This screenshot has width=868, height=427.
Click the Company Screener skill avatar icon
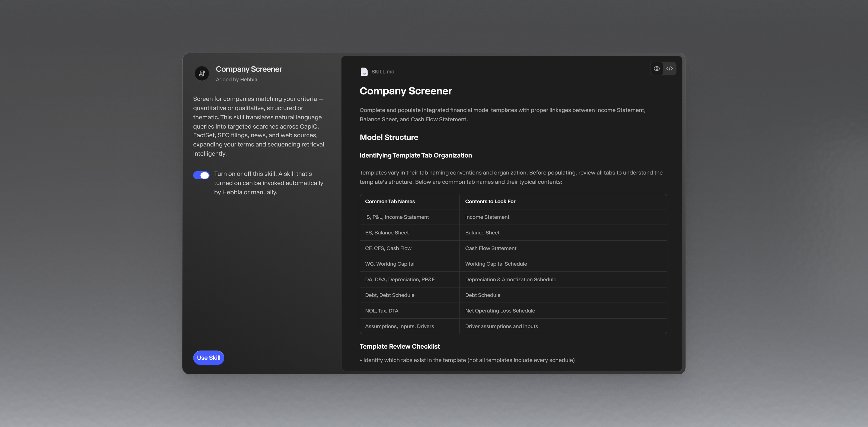pyautogui.click(x=202, y=74)
